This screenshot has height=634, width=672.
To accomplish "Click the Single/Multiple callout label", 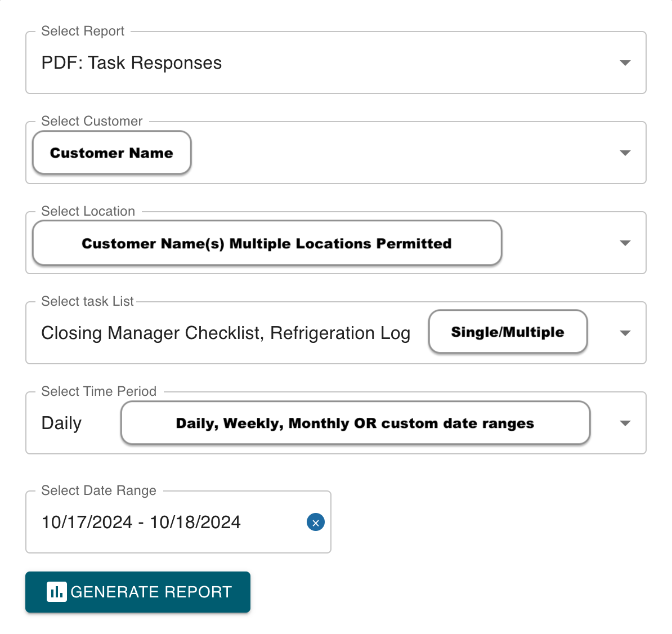I will pos(508,332).
